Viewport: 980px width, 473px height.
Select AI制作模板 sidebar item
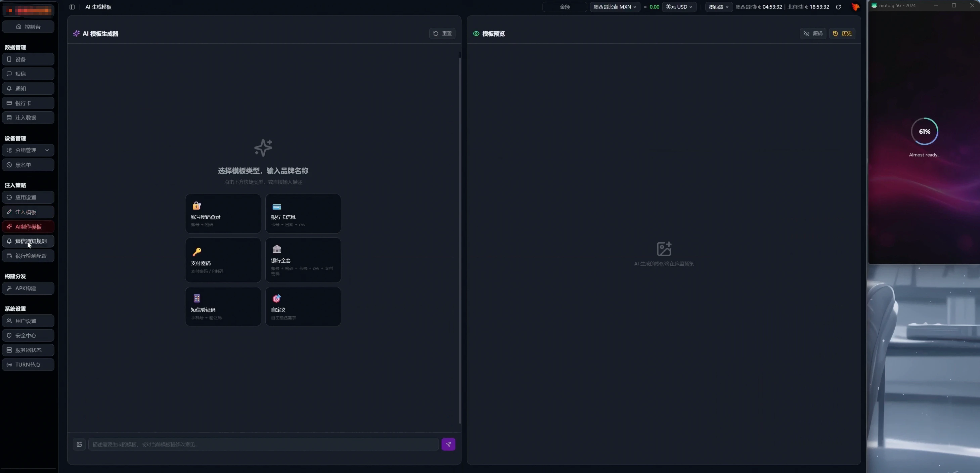click(28, 227)
